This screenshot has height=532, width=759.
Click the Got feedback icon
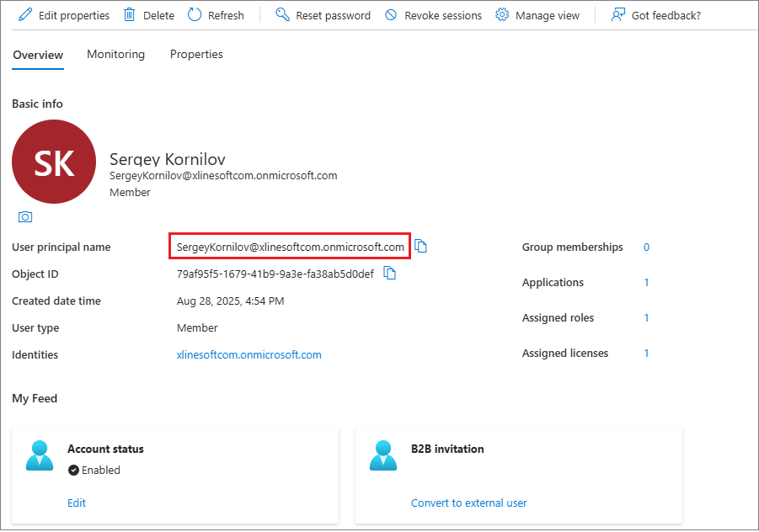(617, 14)
